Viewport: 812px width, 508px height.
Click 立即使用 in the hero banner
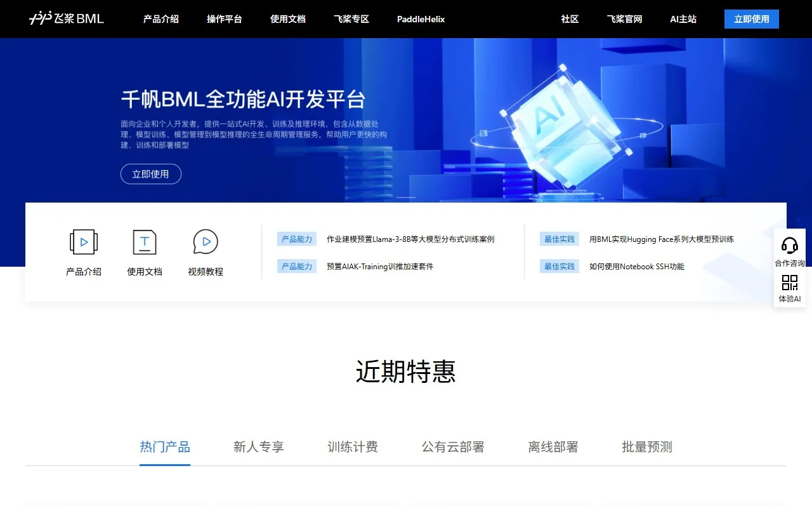[x=150, y=173]
